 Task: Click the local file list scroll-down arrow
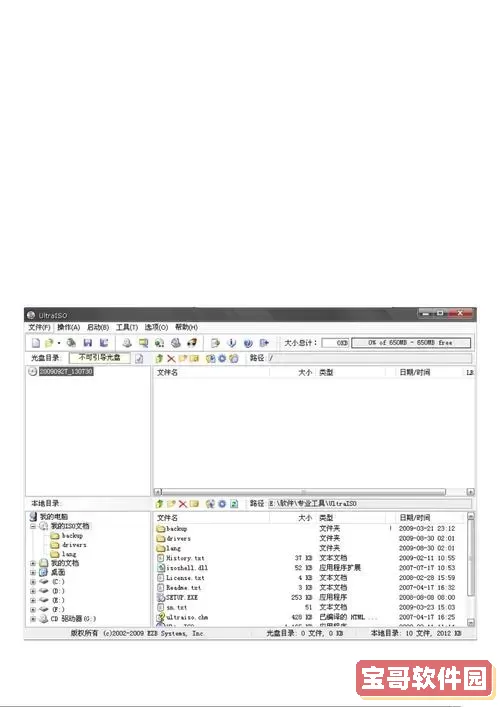(471, 622)
